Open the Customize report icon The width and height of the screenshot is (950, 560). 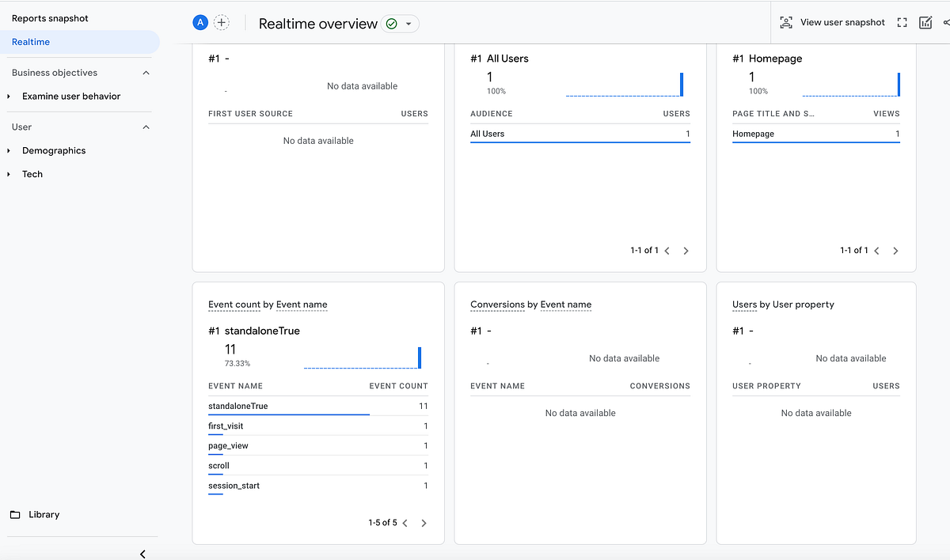[x=925, y=22]
